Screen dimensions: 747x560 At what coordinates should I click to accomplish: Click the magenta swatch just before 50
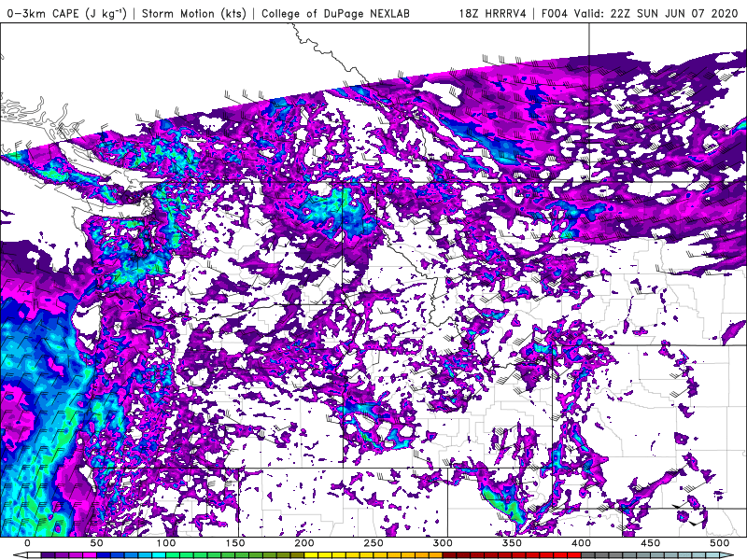tap(90, 554)
